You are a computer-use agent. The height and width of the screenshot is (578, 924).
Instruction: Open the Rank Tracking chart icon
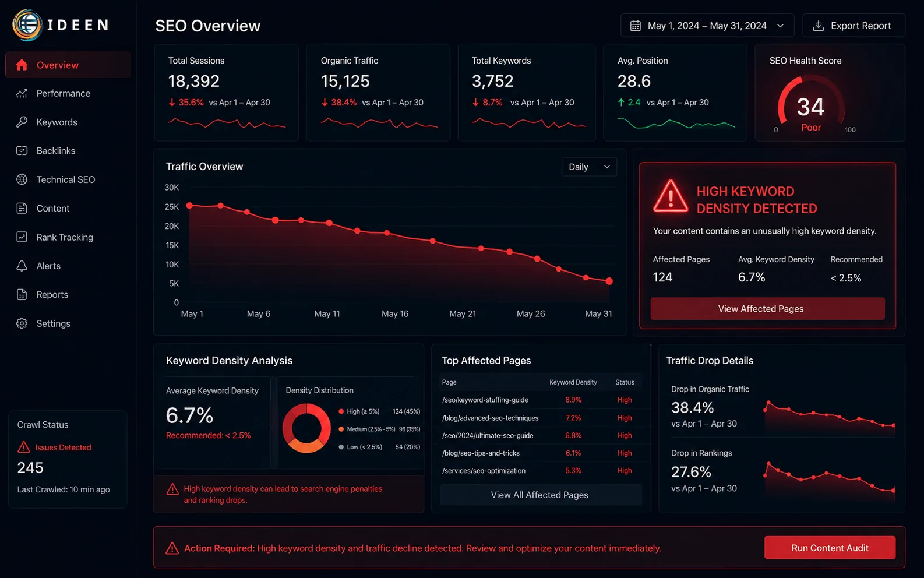(x=22, y=237)
